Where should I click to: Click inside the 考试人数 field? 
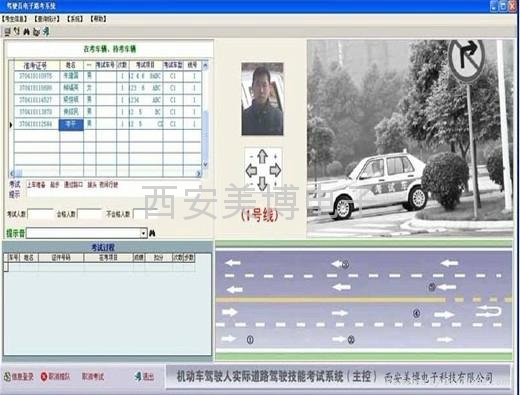[x=40, y=214]
